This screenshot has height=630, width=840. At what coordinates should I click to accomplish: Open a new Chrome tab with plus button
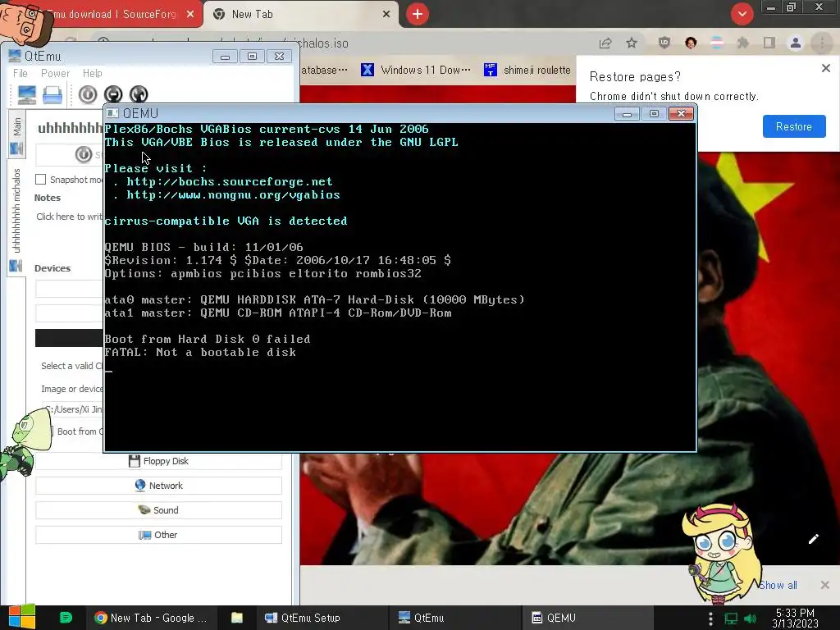pos(418,14)
